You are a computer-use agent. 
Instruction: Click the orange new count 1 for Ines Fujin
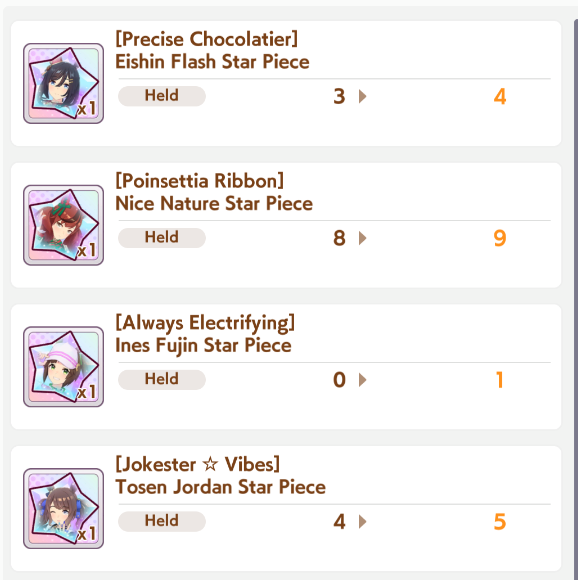(500, 380)
